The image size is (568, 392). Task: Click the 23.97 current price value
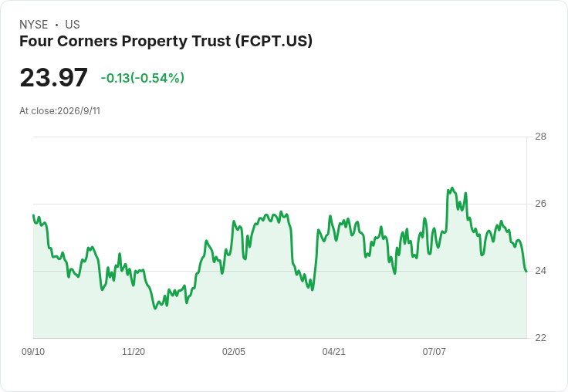tap(53, 77)
